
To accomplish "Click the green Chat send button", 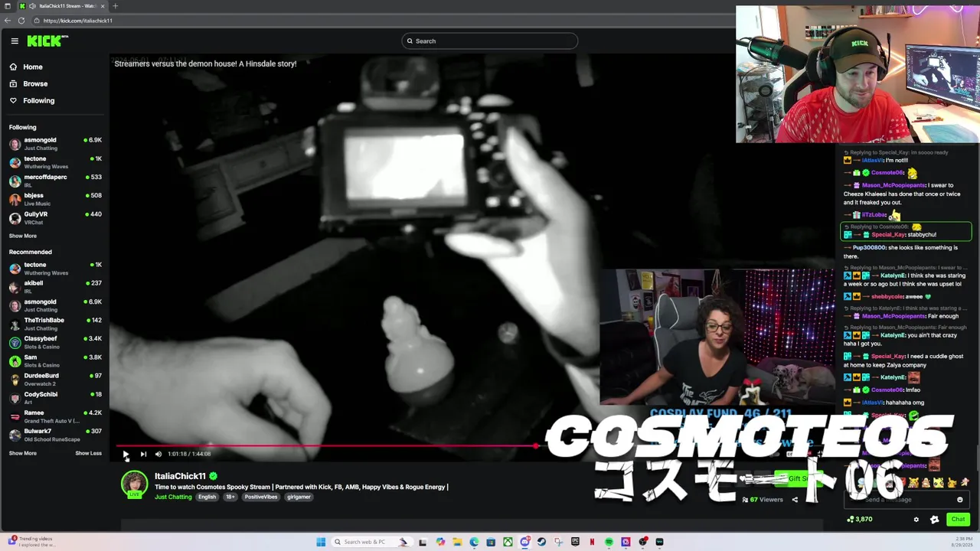I will pos(958,520).
